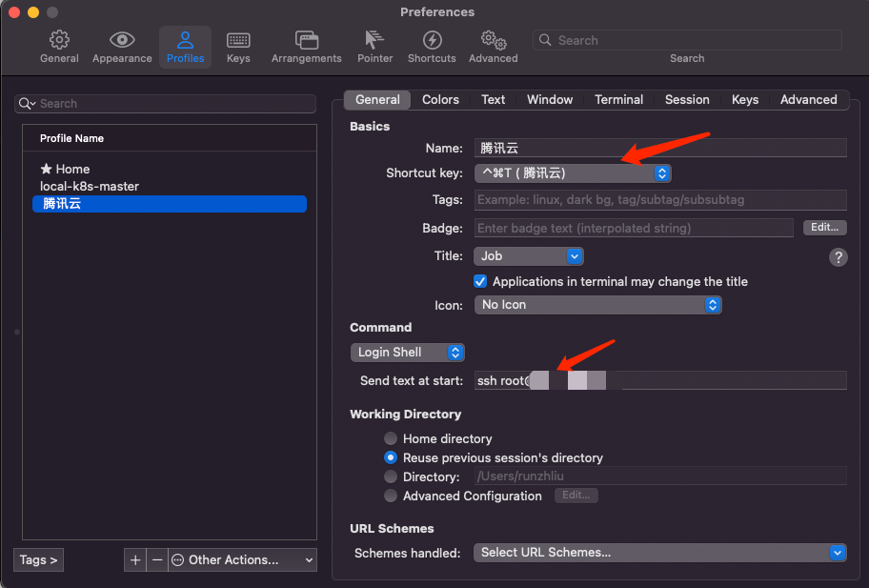Screen dimensions: 869x588
Task: Select the local-k8s-master profile
Action: click(x=90, y=187)
